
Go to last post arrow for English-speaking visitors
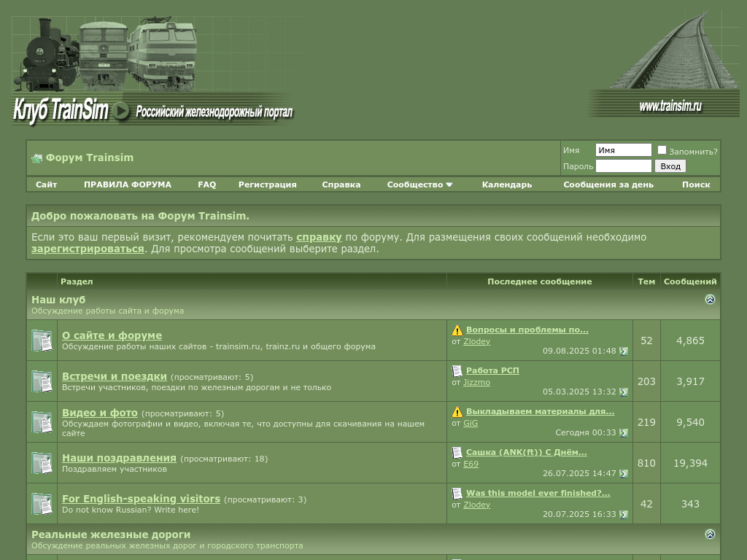click(624, 515)
